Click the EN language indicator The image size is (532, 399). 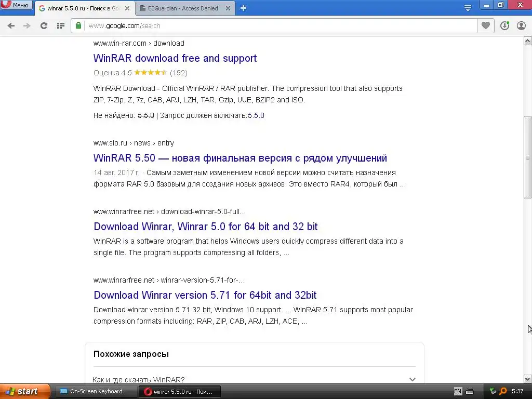[457, 392]
